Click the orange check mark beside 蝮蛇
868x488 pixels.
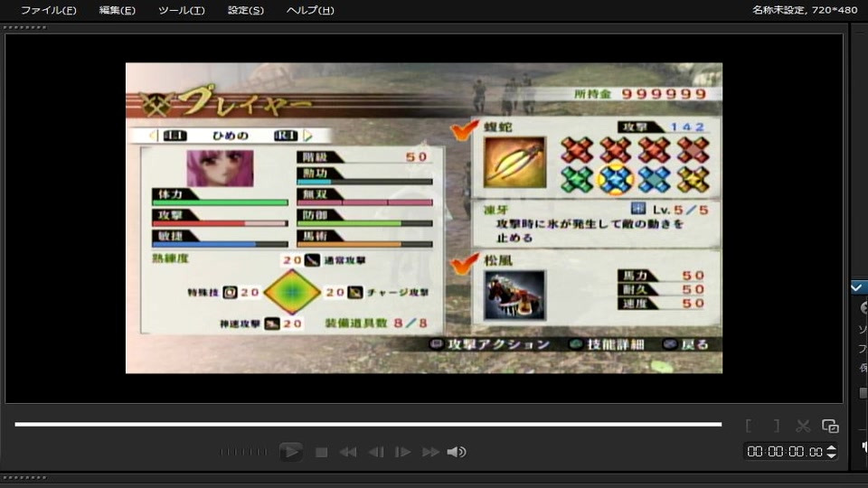pyautogui.click(x=464, y=129)
